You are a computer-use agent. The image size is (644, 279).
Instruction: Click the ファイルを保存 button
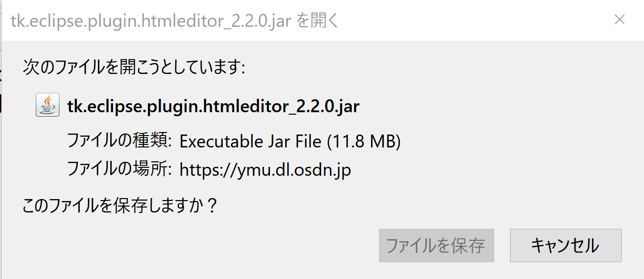coord(436,245)
